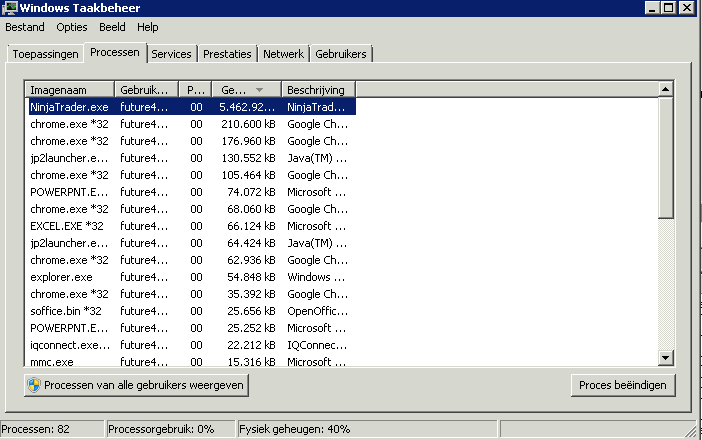Image resolution: width=702 pixels, height=440 pixels.
Task: Select chrome.exe row using 62.936 kB
Action: click(x=192, y=260)
